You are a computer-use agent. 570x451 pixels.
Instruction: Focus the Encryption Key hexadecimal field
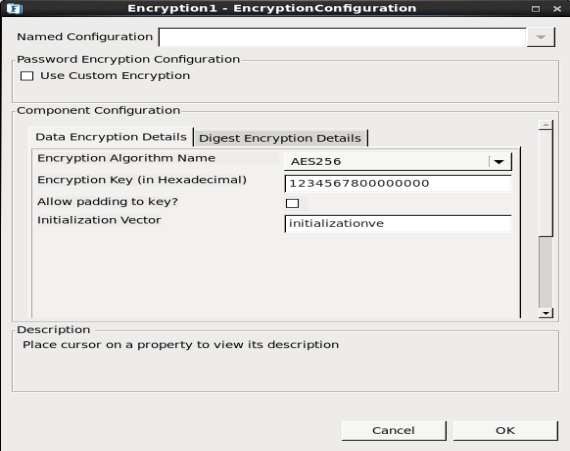(x=398, y=184)
